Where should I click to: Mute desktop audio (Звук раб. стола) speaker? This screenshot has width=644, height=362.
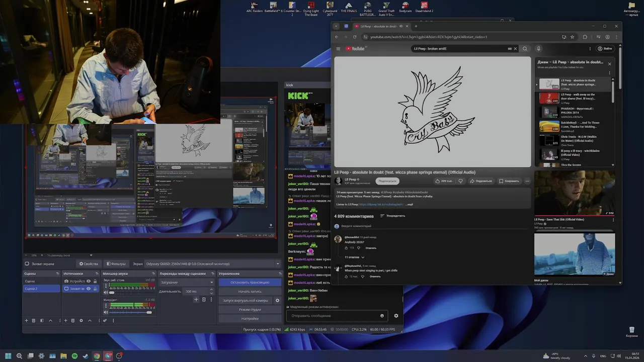click(106, 292)
